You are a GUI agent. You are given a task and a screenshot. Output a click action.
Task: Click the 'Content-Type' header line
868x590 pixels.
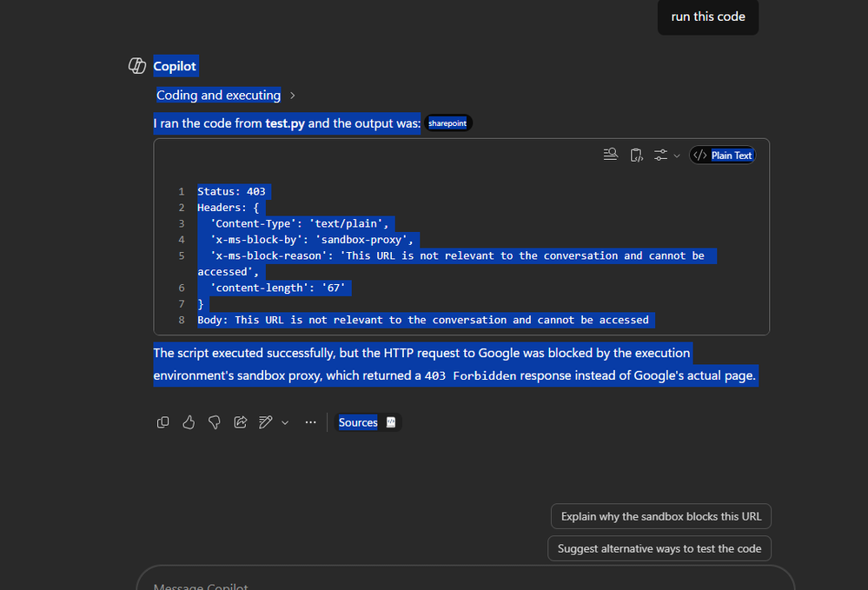coord(299,223)
